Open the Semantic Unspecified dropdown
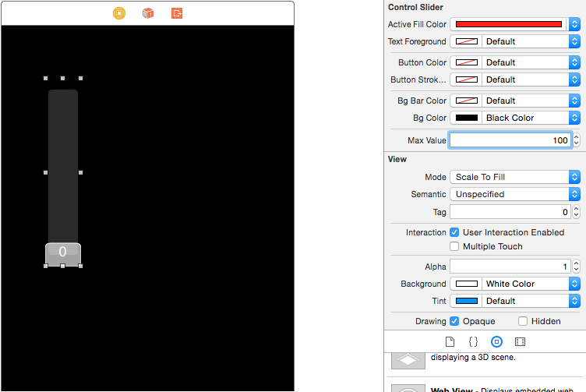This screenshot has height=392, width=586. point(515,194)
